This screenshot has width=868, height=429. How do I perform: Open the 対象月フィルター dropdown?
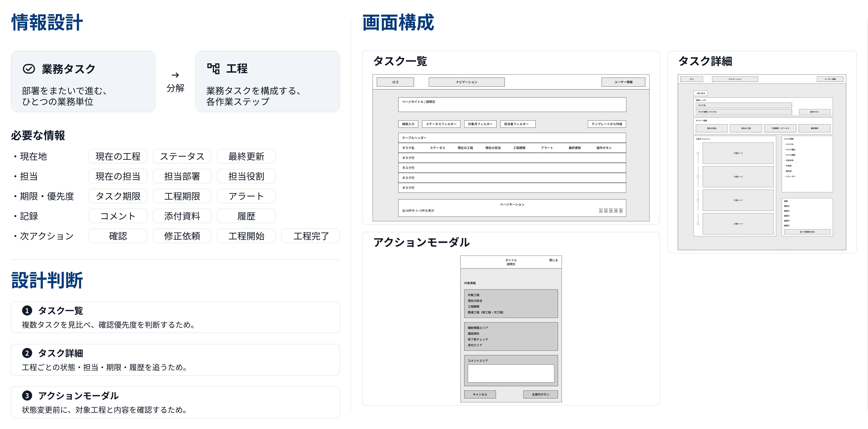point(480,124)
